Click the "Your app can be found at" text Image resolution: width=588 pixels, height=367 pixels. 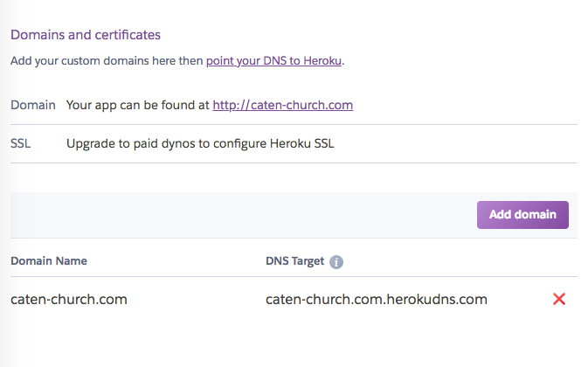click(138, 105)
